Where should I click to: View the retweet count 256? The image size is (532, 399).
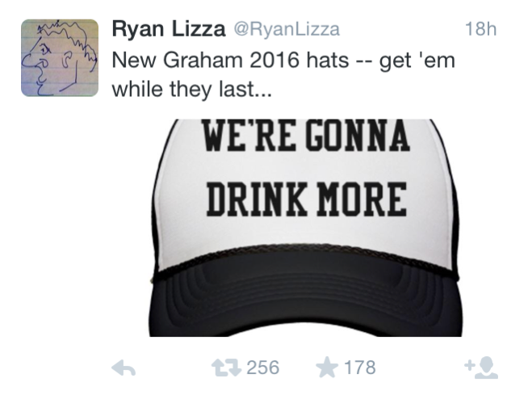tap(263, 367)
